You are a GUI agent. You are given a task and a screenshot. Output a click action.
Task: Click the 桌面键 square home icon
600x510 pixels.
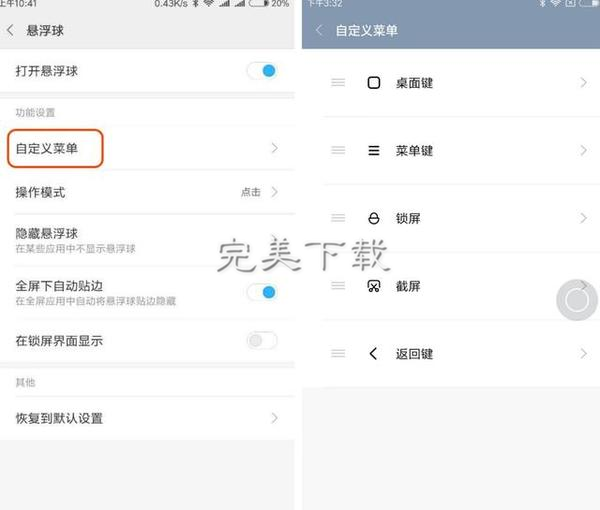pos(373,83)
